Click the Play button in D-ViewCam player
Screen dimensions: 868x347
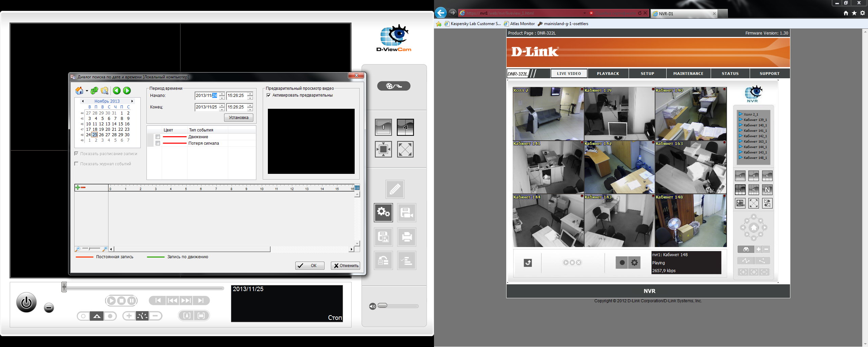tap(111, 301)
